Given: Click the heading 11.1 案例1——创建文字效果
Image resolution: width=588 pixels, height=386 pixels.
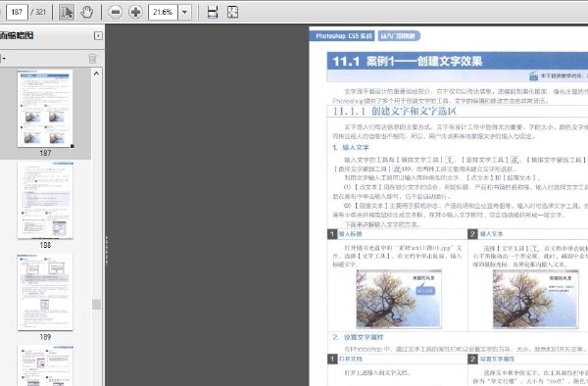Looking at the screenshot, I should click(x=408, y=61).
